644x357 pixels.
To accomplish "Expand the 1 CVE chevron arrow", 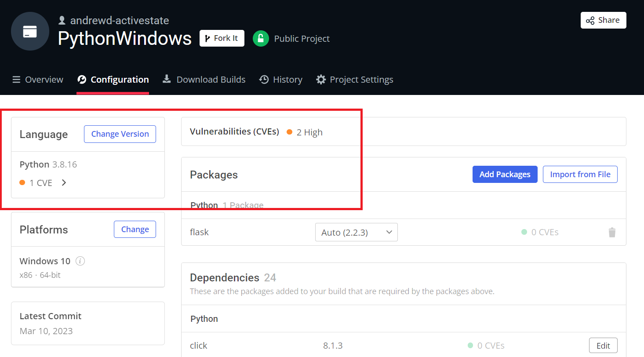I will coord(64,183).
